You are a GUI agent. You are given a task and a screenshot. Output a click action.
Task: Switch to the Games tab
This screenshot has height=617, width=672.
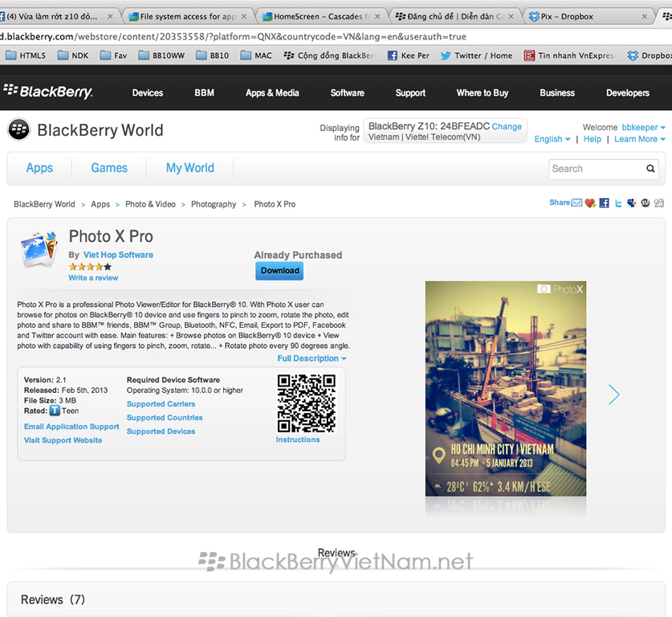point(109,168)
